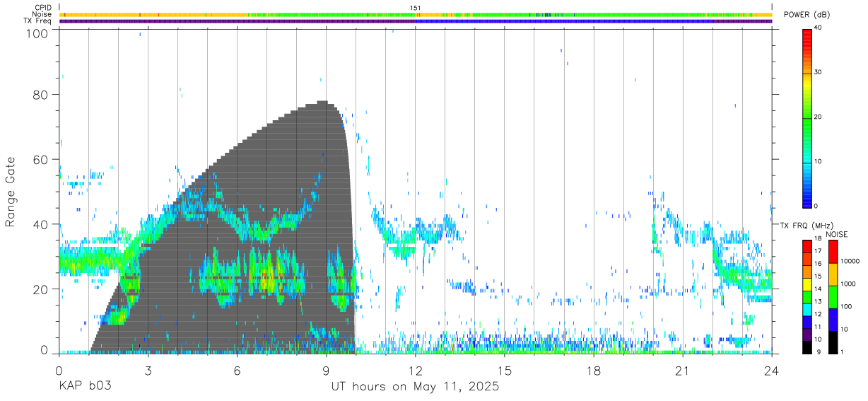
Task: Click the 24 hour x-axis label
Action: click(x=772, y=371)
